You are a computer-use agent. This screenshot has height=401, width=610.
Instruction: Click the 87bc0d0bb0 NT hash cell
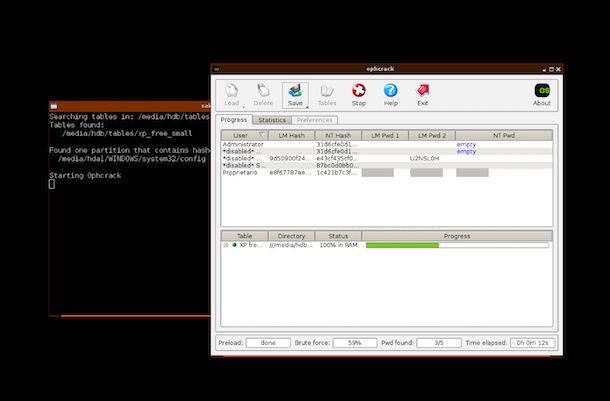pos(337,165)
